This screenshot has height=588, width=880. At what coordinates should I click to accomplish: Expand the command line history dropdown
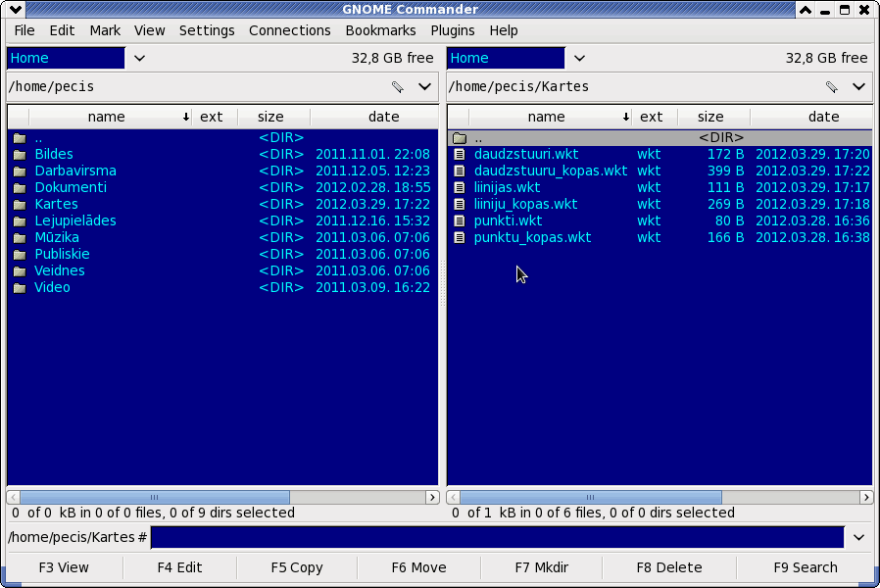(x=858, y=537)
